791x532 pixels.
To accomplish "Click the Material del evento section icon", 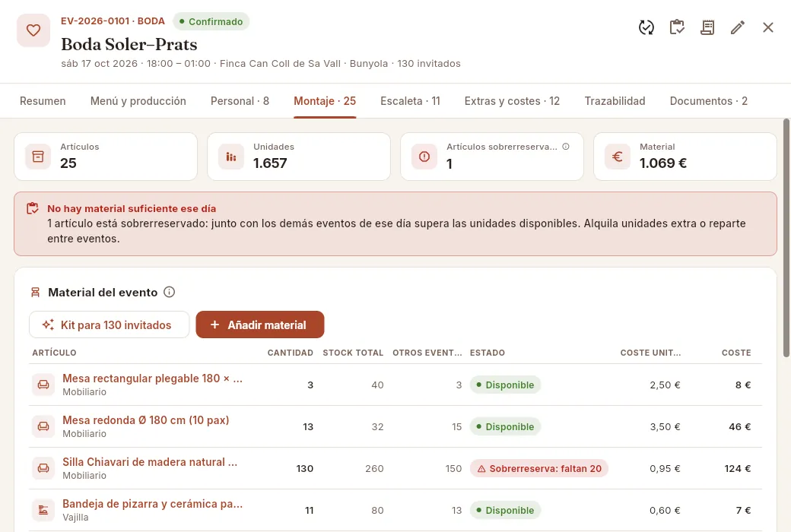I will (x=35, y=292).
